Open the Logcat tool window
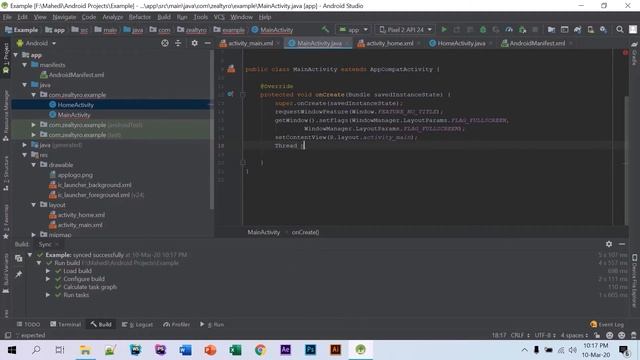640x360 pixels. pos(138,324)
